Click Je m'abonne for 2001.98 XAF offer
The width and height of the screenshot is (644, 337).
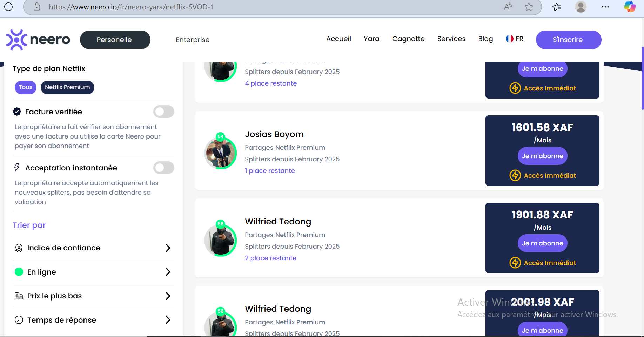click(542, 330)
